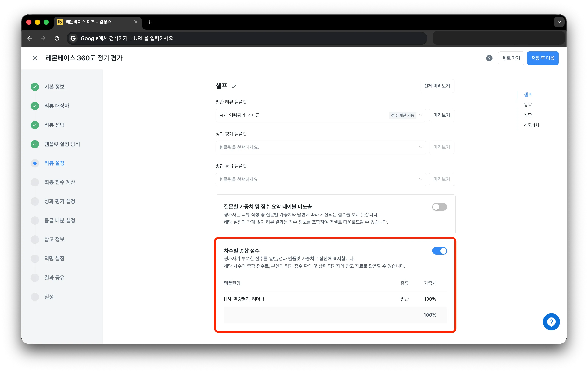Click the browser back arrow
The width and height of the screenshot is (588, 372).
coord(30,38)
